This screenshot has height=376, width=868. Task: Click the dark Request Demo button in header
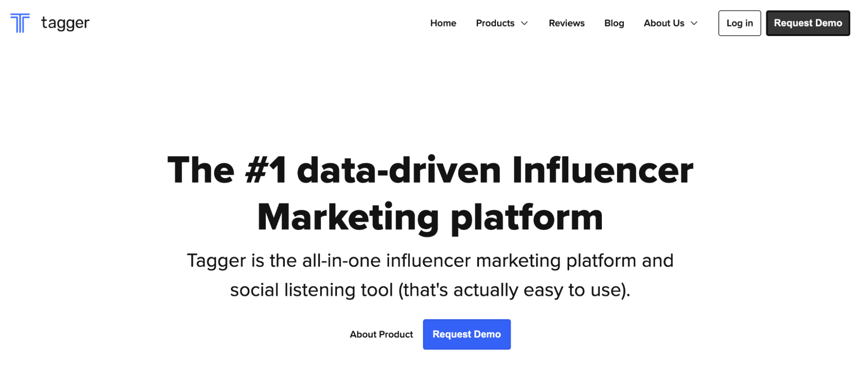[x=808, y=23]
